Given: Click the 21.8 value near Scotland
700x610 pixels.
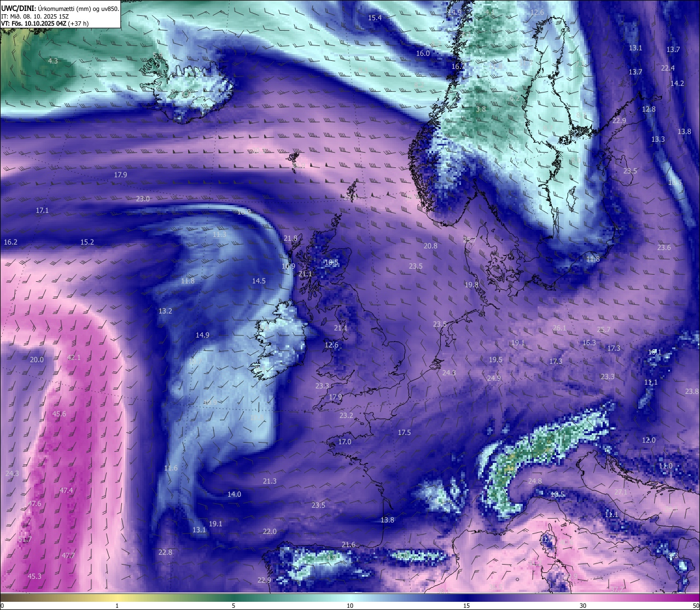Looking at the screenshot, I should [291, 238].
